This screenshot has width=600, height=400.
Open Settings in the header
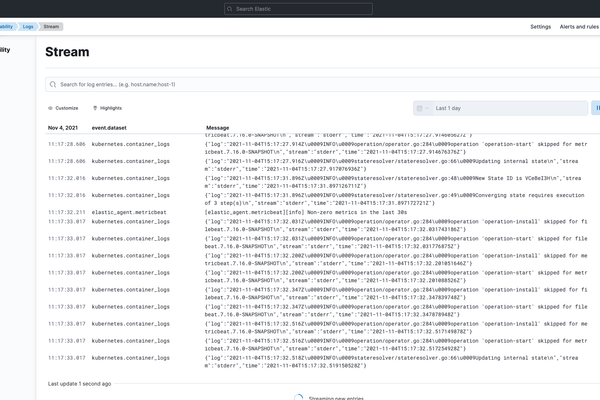tap(540, 27)
